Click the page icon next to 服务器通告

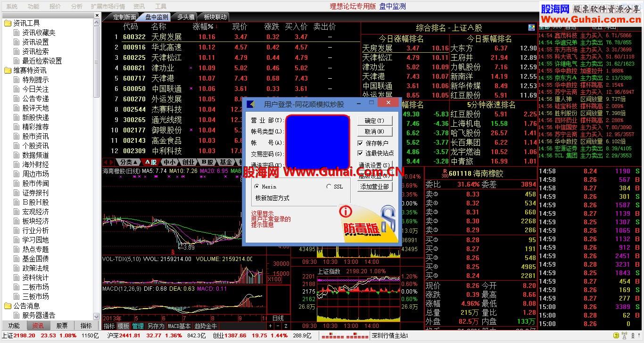(x=17, y=315)
